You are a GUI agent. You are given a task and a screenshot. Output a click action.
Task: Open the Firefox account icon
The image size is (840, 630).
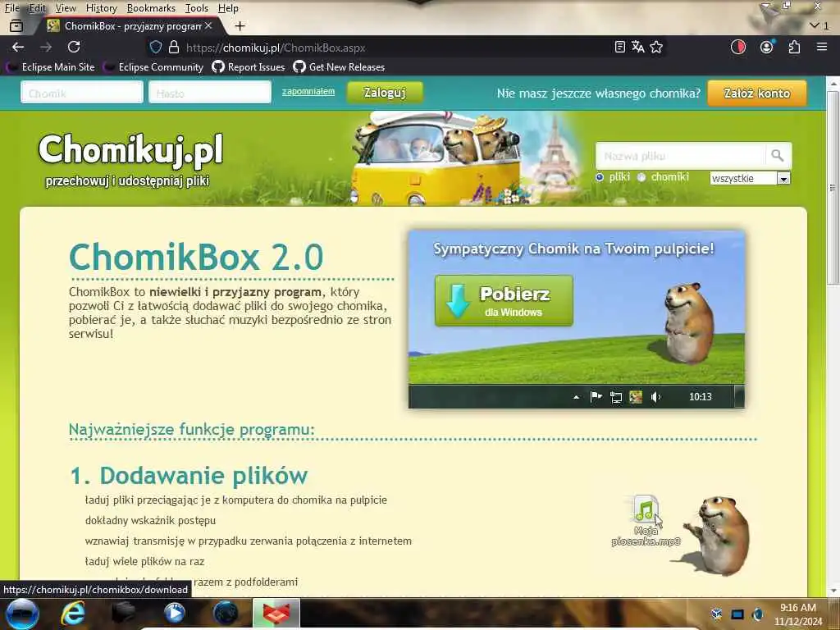767,47
